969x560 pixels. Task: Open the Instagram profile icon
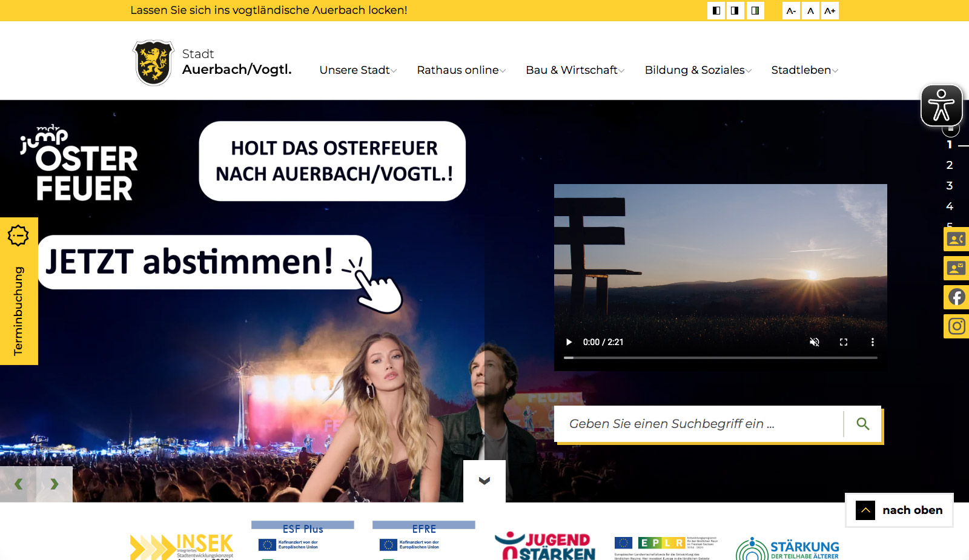tap(956, 326)
